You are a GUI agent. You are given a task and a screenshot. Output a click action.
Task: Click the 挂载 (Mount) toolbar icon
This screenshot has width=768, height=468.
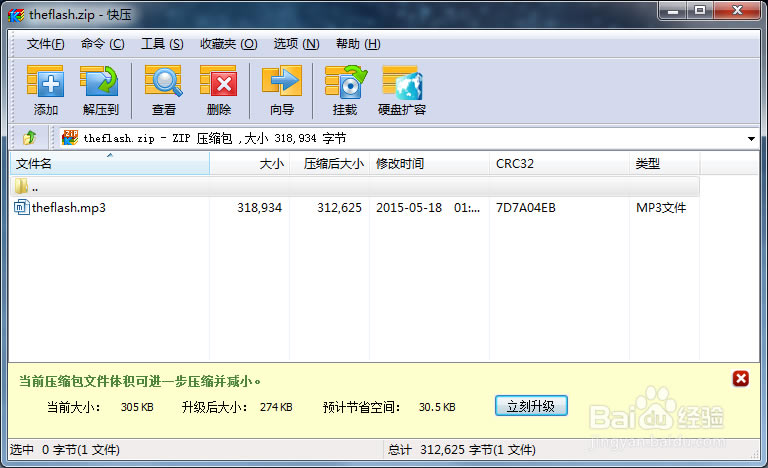pos(345,90)
